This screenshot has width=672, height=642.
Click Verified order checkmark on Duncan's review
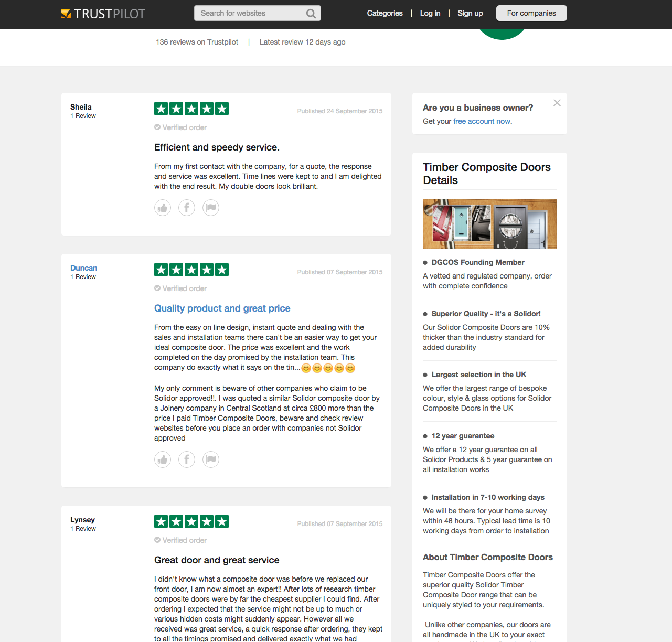pos(157,288)
